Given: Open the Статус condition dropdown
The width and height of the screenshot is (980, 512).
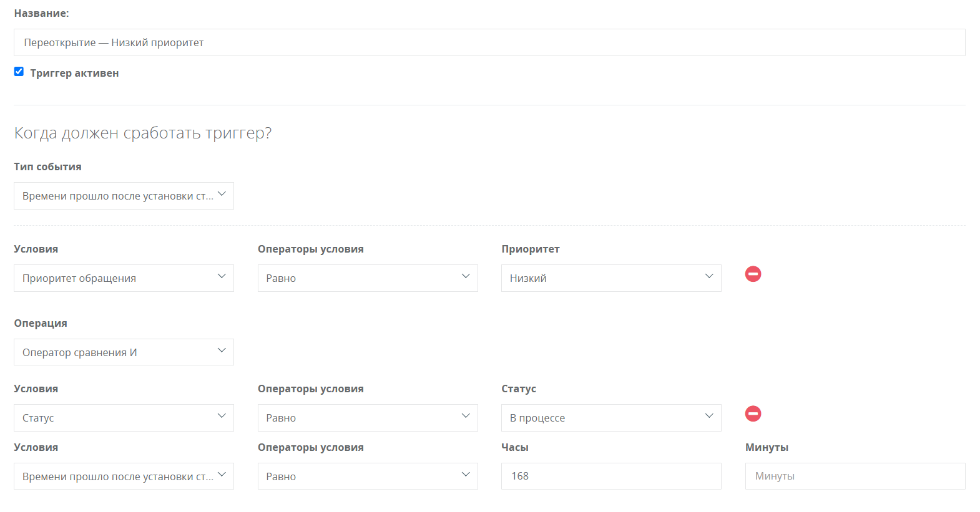Looking at the screenshot, I should (124, 418).
